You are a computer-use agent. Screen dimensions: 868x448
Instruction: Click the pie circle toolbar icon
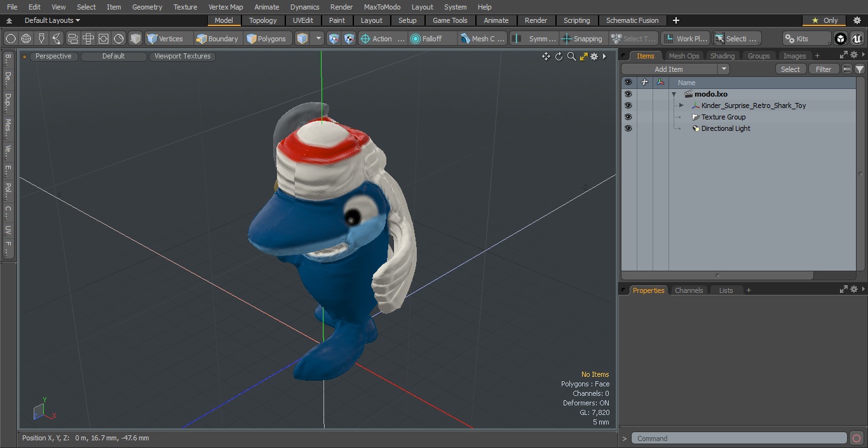(119, 39)
